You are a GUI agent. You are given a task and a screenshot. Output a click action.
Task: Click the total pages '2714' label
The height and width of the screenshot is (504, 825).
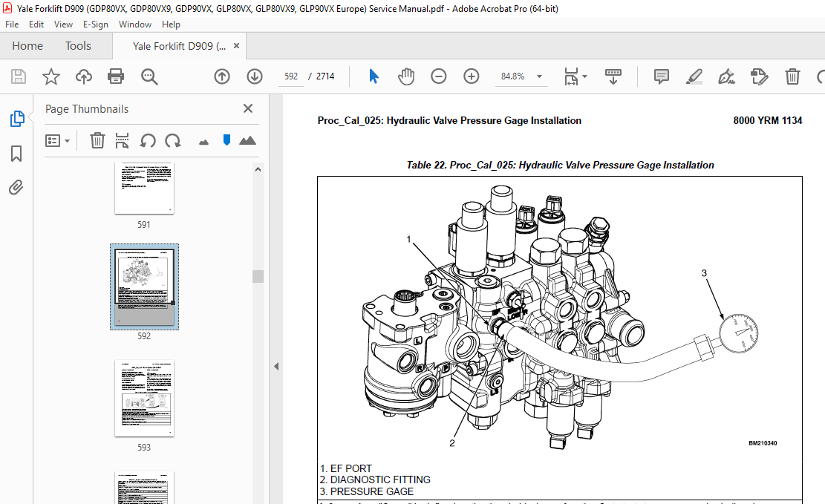(x=325, y=76)
